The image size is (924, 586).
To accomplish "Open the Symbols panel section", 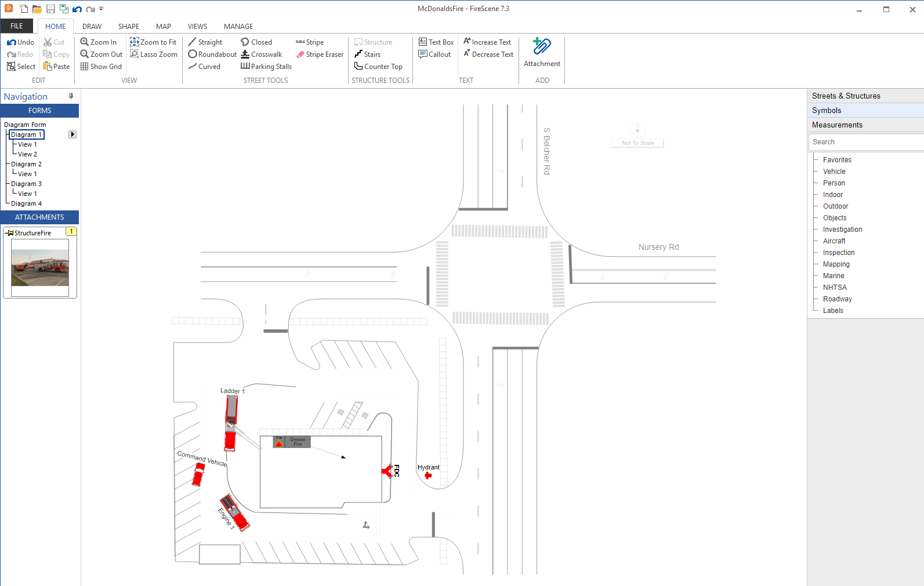I will point(865,110).
